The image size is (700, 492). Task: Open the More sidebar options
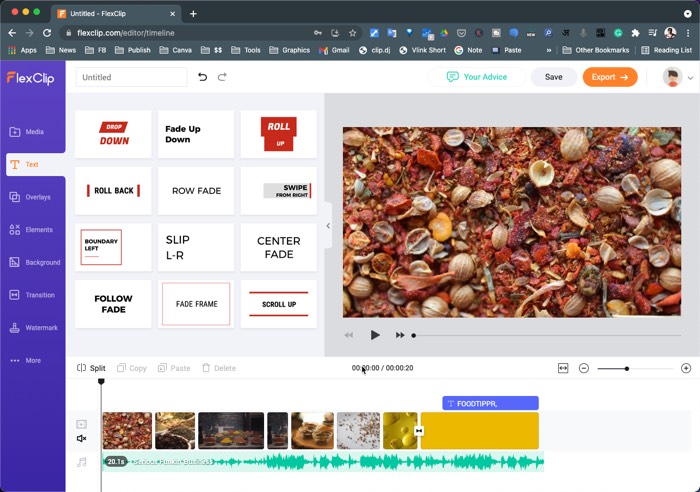(x=25, y=360)
